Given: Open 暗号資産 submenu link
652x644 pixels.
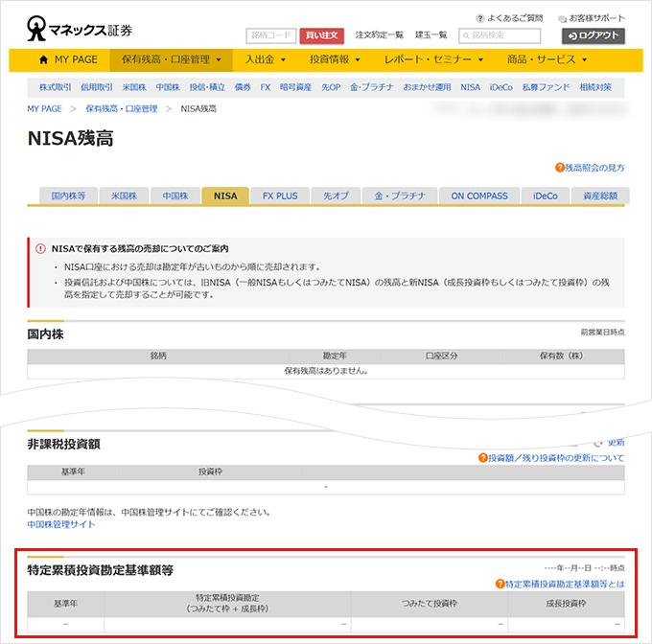Looking at the screenshot, I should click(295, 87).
